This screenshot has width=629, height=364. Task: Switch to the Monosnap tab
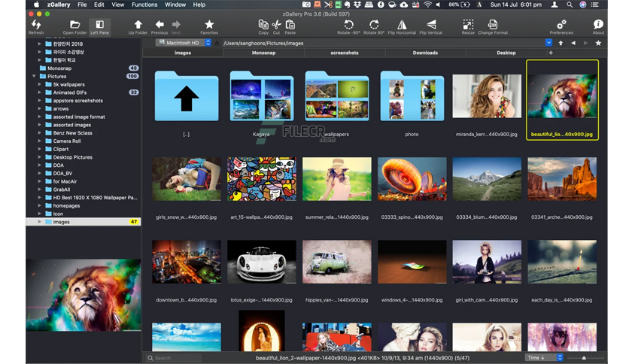pyautogui.click(x=263, y=53)
